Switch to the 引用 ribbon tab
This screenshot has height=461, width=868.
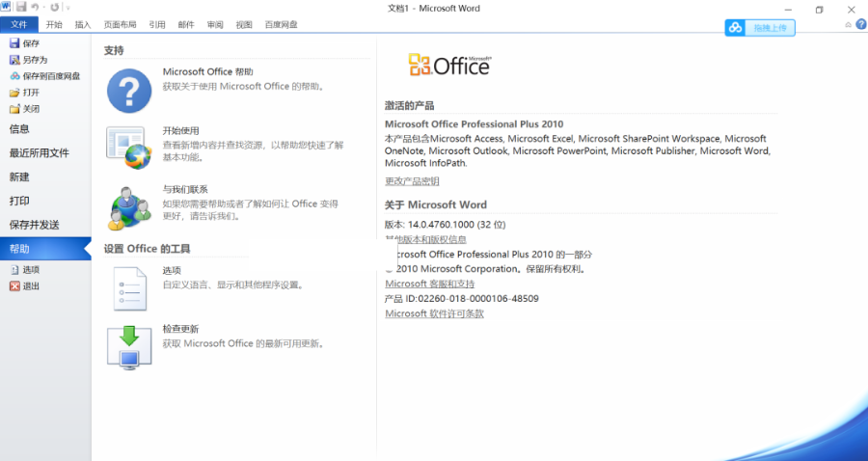tap(157, 24)
